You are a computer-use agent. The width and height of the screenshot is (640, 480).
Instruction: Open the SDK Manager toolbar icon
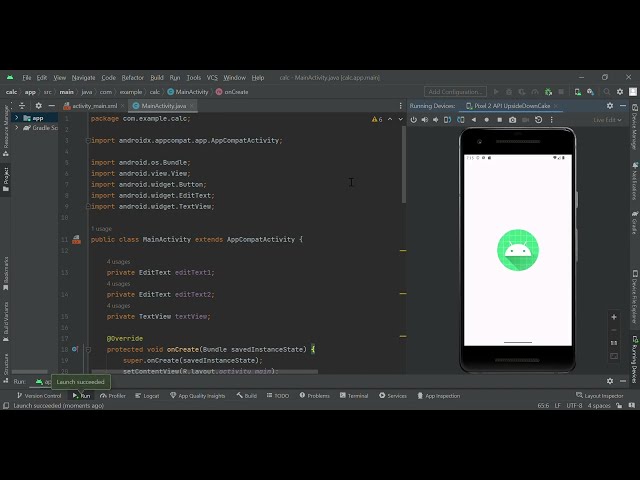pos(590,92)
